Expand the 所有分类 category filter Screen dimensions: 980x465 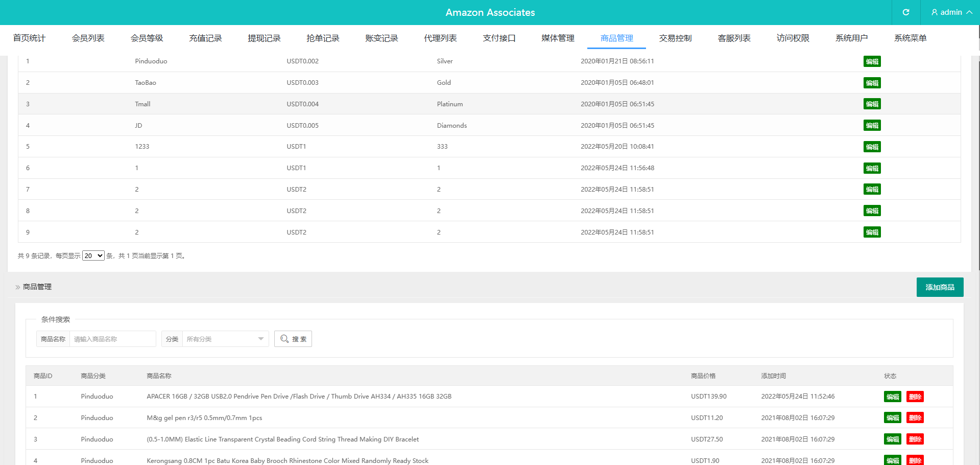225,339
